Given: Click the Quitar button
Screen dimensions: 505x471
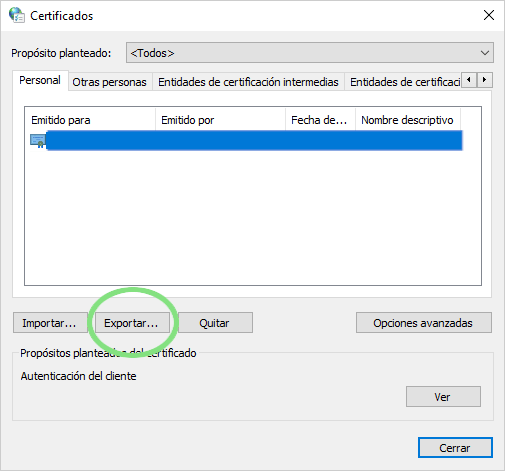Looking at the screenshot, I should point(215,323).
